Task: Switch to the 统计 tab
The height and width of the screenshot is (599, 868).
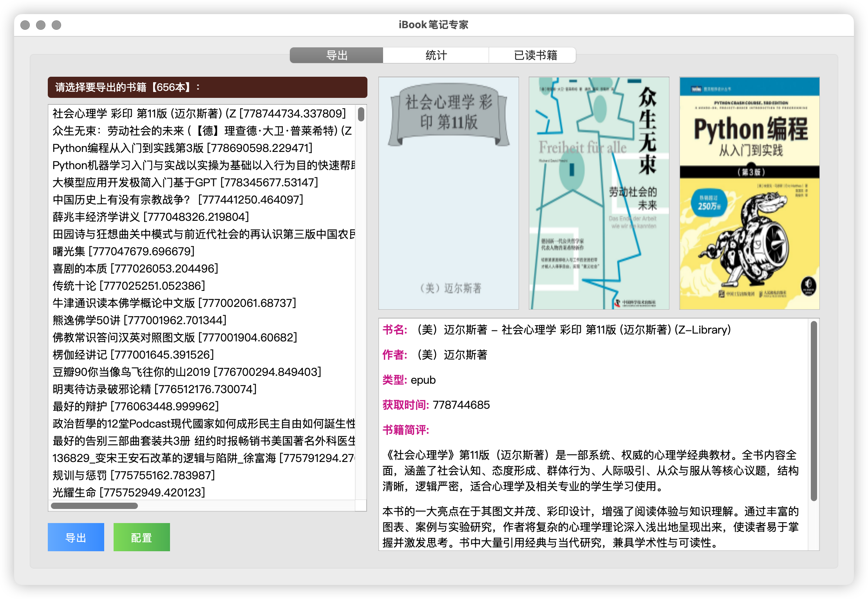Action: click(436, 55)
